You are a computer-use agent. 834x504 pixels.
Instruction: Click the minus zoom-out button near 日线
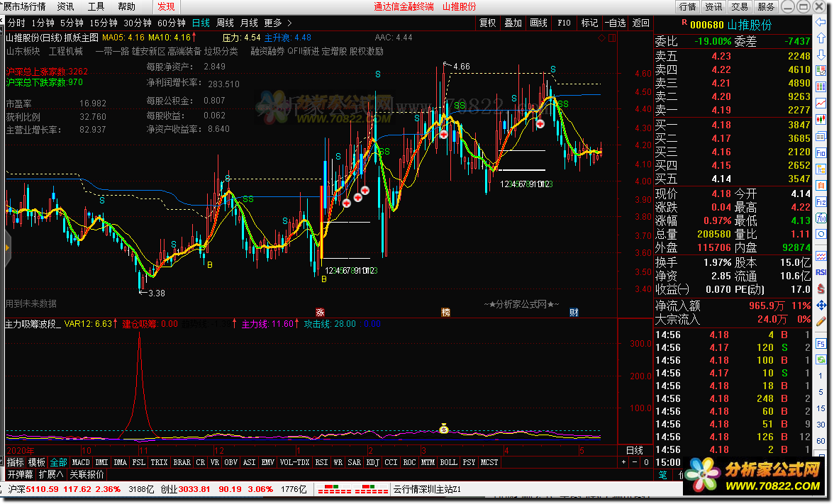[x=635, y=462]
